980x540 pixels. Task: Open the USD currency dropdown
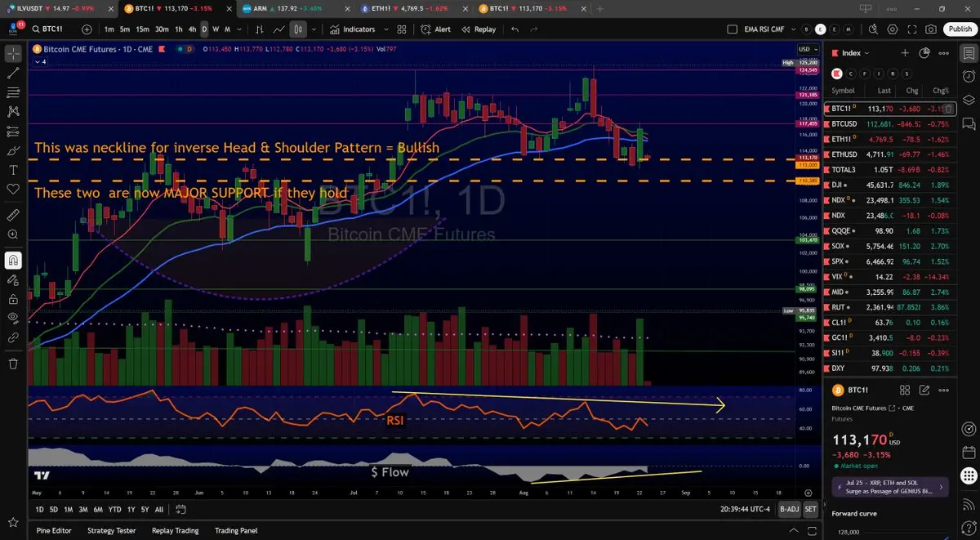pyautogui.click(x=808, y=49)
